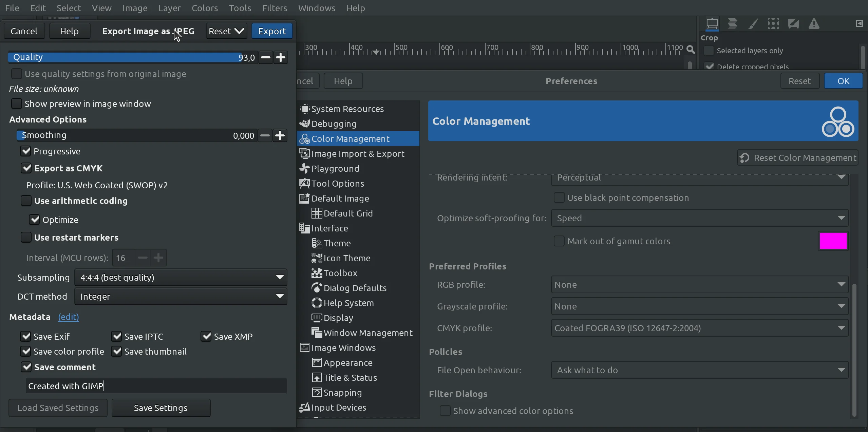Image resolution: width=868 pixels, height=432 pixels.
Task: Open the Brushes dock tab icon
Action: 753,24
